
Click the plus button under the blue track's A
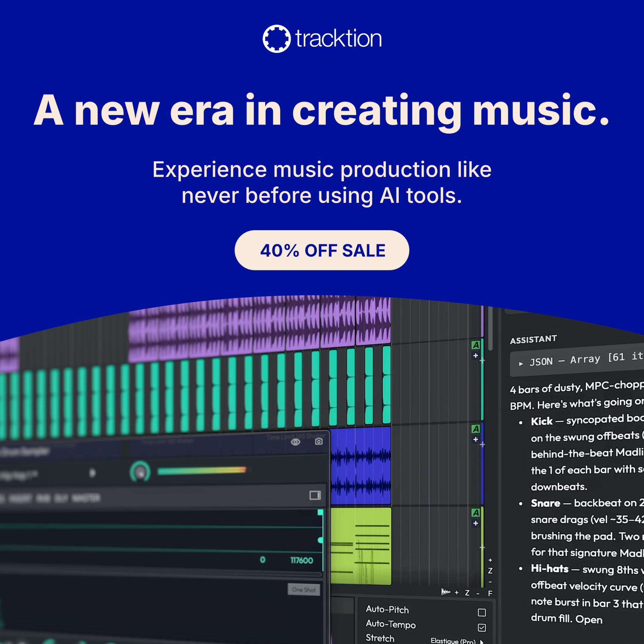[x=476, y=439]
